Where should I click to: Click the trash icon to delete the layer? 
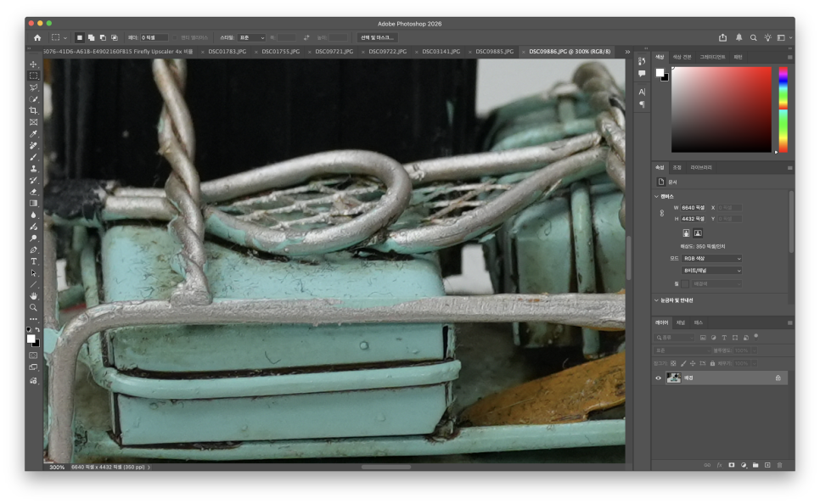tap(780, 465)
